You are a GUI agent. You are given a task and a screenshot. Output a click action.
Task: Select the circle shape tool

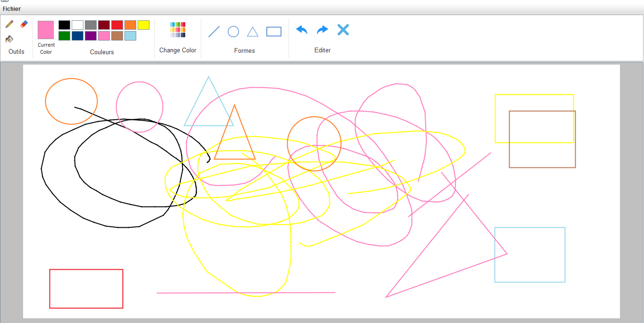tap(233, 31)
